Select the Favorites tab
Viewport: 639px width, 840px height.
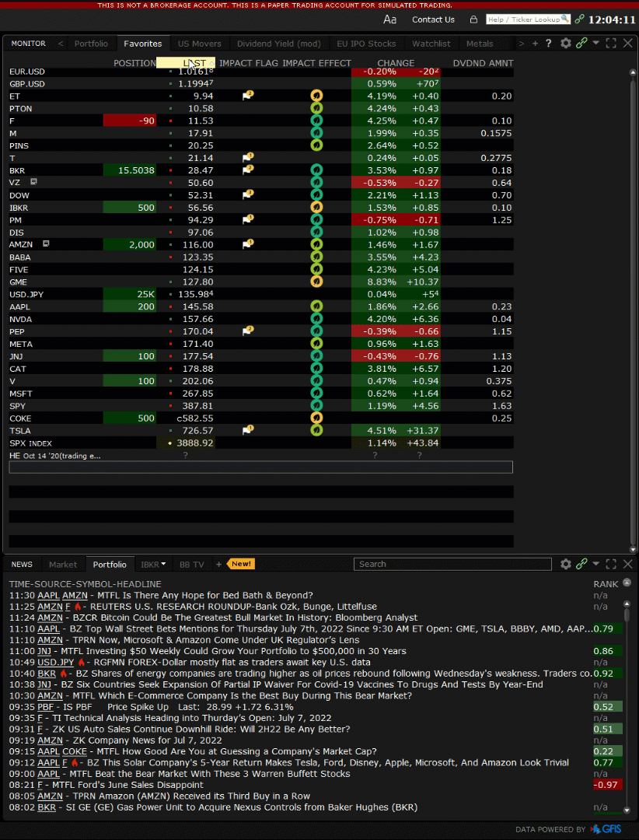[x=143, y=44]
